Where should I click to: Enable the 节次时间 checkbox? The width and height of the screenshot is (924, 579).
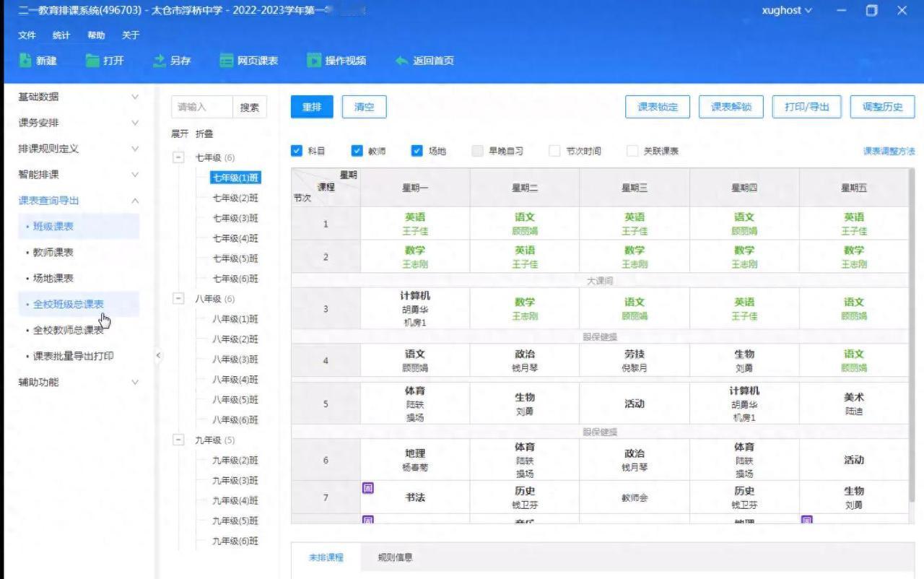tap(554, 151)
